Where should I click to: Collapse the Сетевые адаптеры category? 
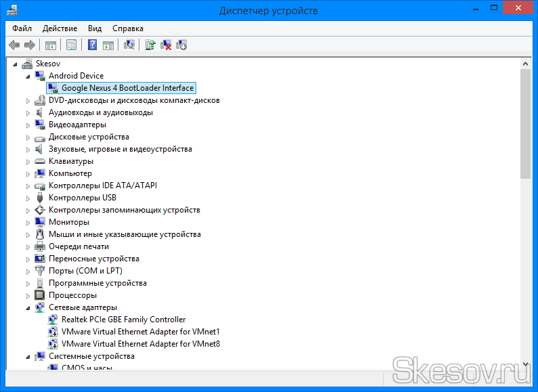pos(28,307)
